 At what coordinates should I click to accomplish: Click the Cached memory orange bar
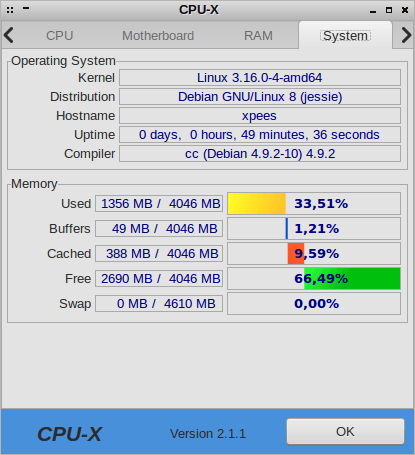coord(296,254)
